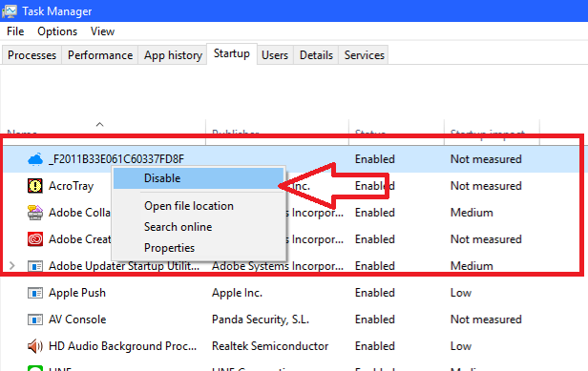Click the Adobe Collab row icon

tap(35, 213)
